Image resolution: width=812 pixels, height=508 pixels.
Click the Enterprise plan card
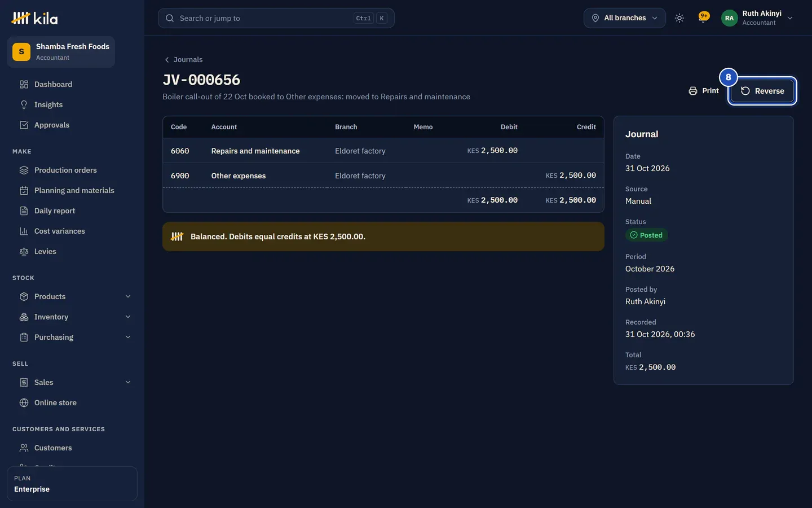click(72, 484)
